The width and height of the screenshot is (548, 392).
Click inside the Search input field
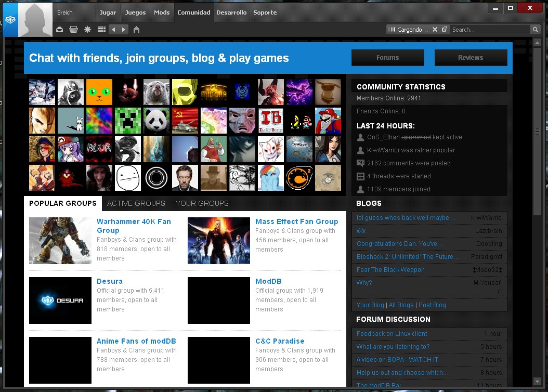pos(490,30)
